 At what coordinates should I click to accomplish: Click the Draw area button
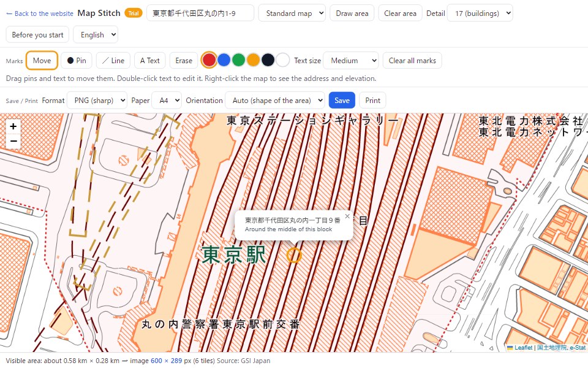pyautogui.click(x=352, y=13)
